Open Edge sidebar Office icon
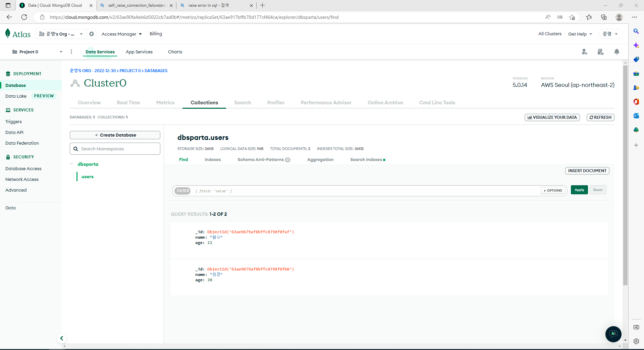The image size is (644, 350). pos(636,102)
